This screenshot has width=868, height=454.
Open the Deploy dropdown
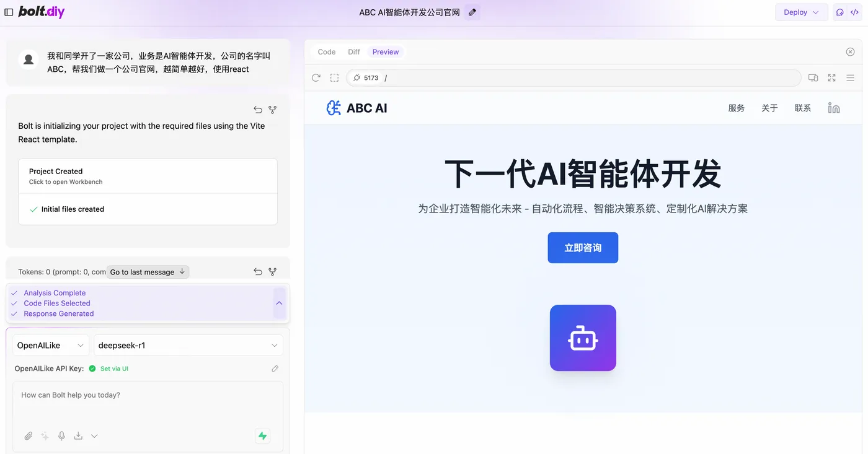pyautogui.click(x=801, y=12)
